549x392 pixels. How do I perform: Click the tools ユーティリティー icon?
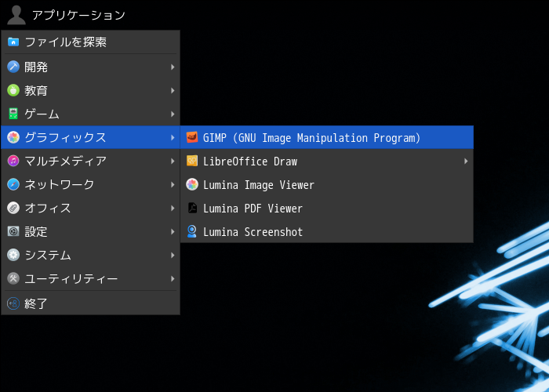(13, 278)
